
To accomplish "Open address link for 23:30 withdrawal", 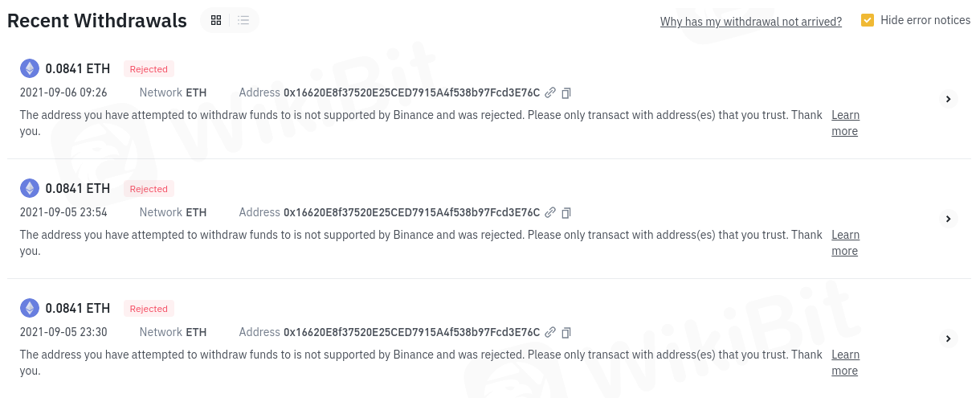I will tap(550, 333).
